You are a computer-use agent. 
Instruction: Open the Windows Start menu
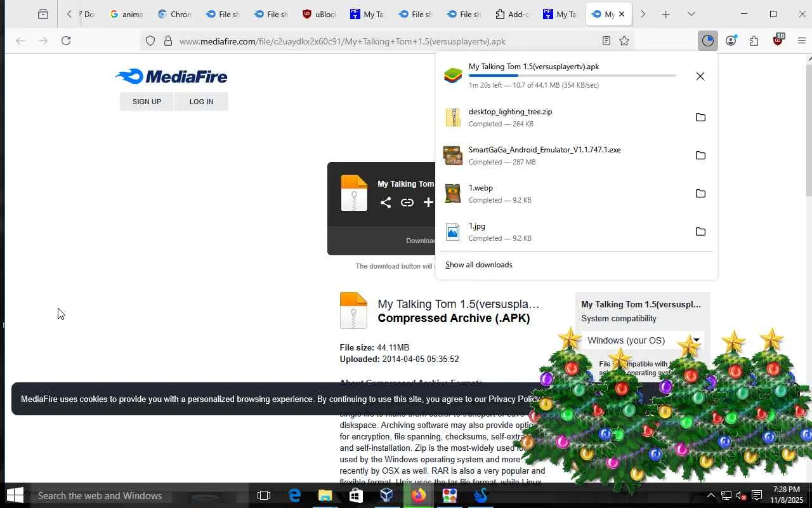(x=15, y=495)
